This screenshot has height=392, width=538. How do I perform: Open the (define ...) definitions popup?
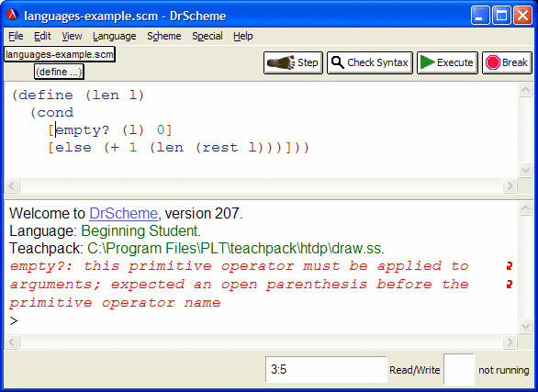59,72
